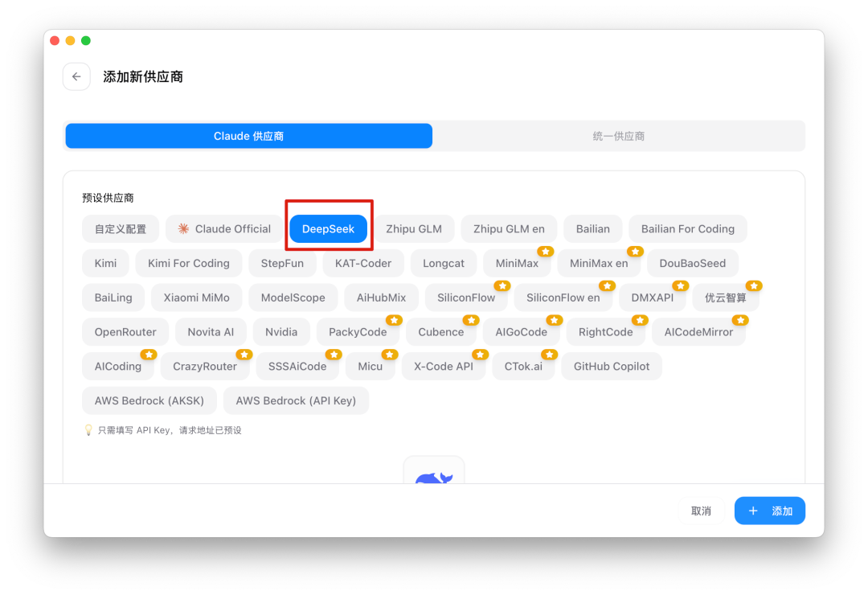Select the Nvidia provider
The image size is (868, 595).
click(281, 332)
